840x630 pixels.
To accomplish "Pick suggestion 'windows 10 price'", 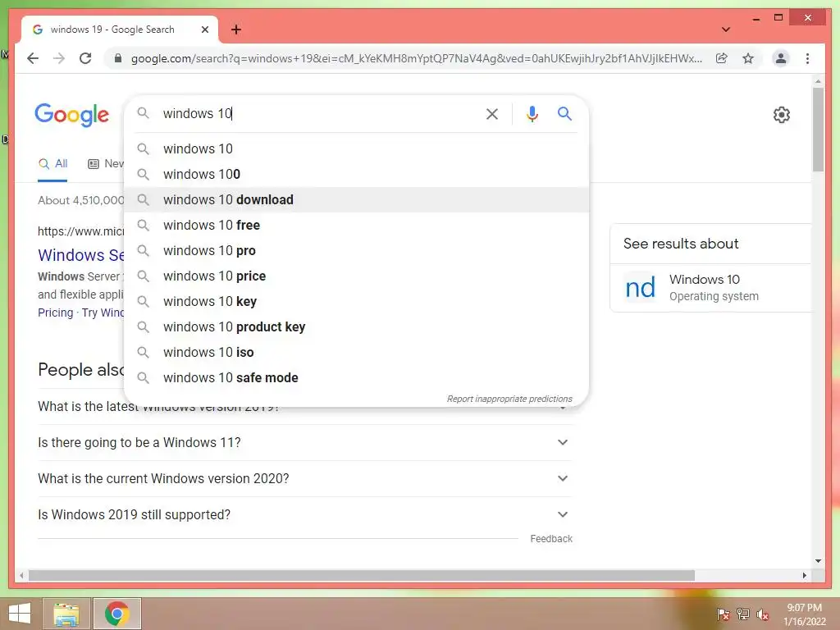I will (x=356, y=276).
